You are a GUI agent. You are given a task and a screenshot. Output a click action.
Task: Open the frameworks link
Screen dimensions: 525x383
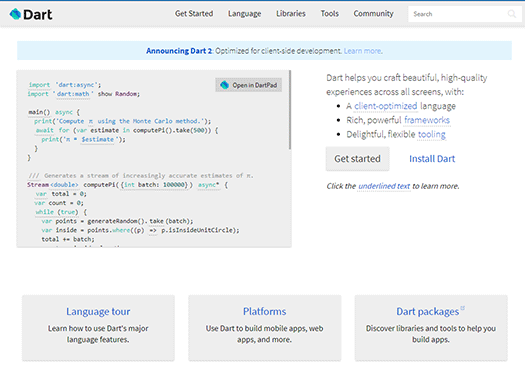427,120
